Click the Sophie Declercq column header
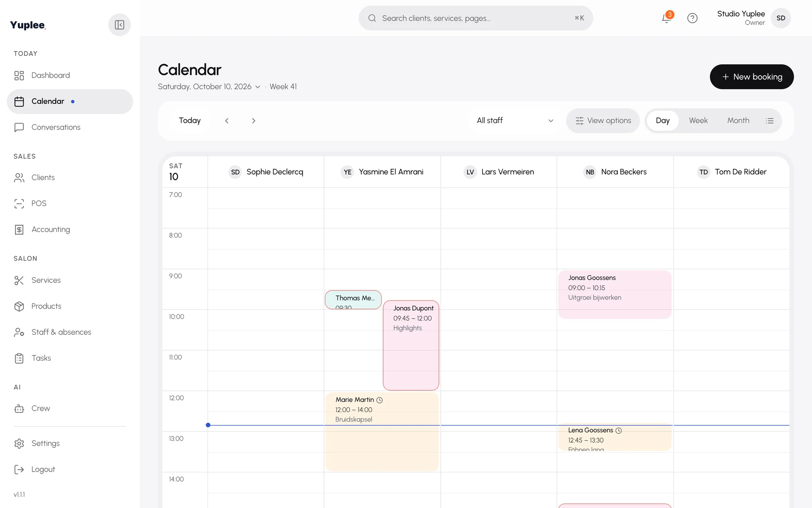 click(266, 172)
